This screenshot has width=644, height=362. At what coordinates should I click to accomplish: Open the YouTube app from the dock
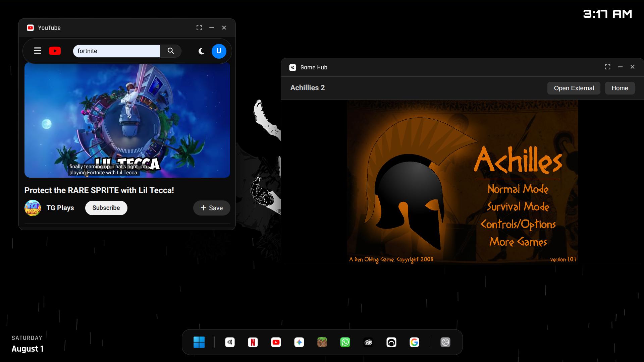click(276, 342)
